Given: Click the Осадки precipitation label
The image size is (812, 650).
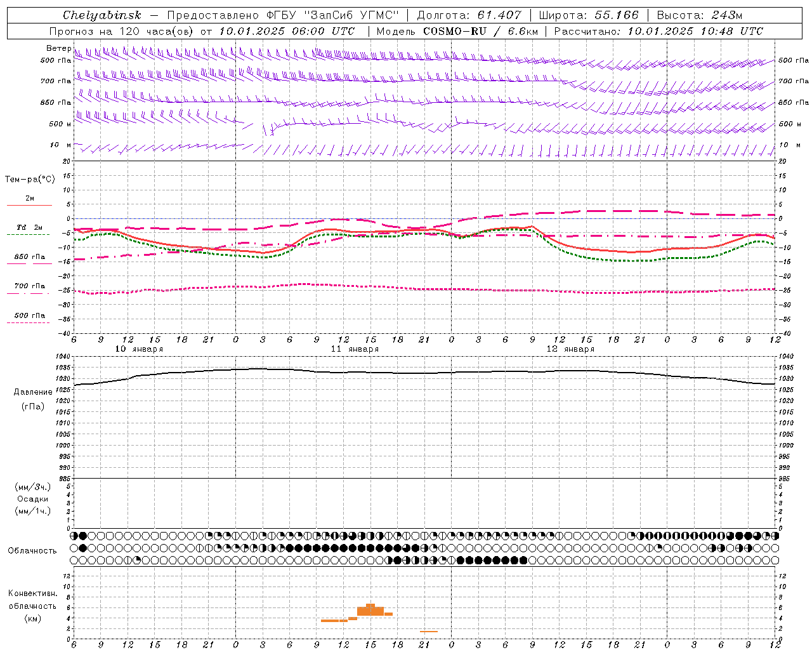Looking at the screenshot, I should 33,499.
